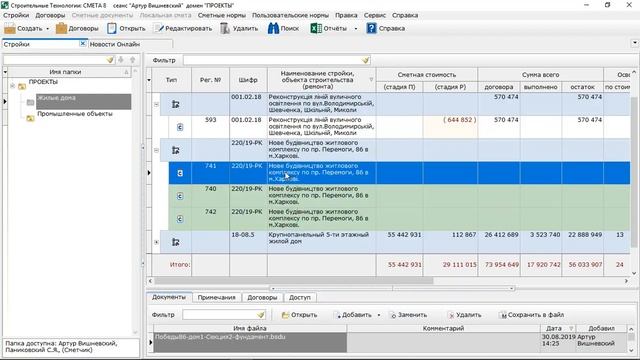Click the main table horizontal scrollbar thumb
The image size is (640, 360).
tap(293, 281)
